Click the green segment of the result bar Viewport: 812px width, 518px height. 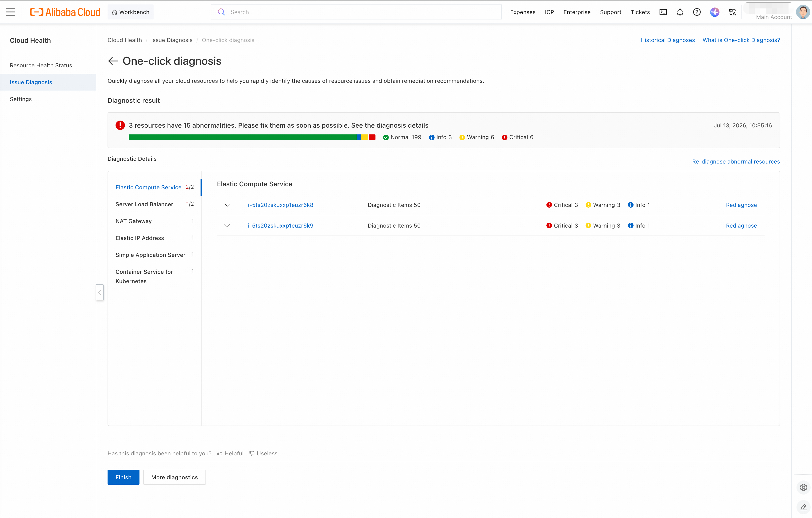coord(243,137)
